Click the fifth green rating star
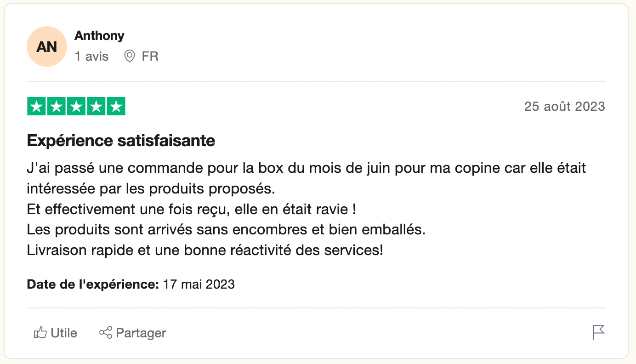This screenshot has height=364, width=636. pos(116,107)
